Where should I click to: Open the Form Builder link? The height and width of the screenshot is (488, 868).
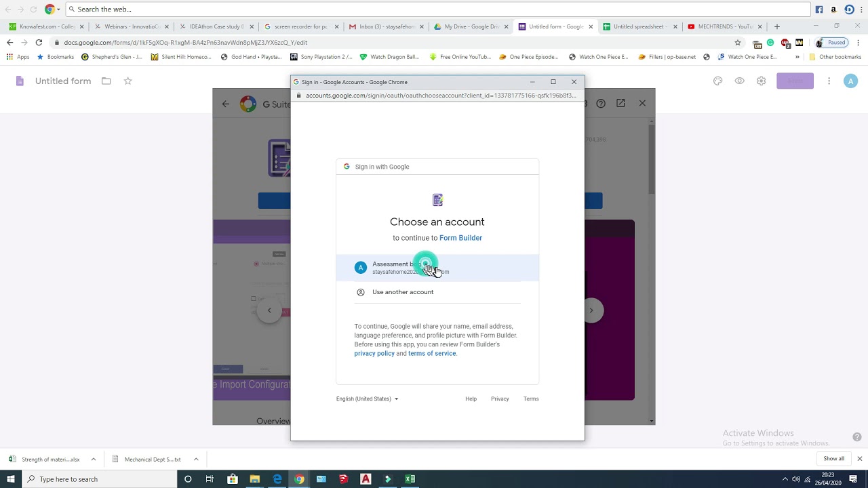(x=460, y=238)
